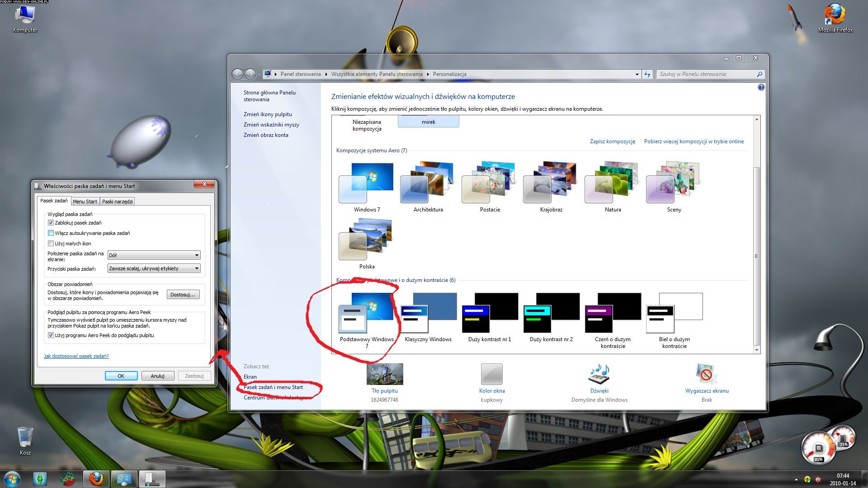The image size is (868, 488).
Task: Click Personalizacja breadcrumb item
Action: coord(449,74)
